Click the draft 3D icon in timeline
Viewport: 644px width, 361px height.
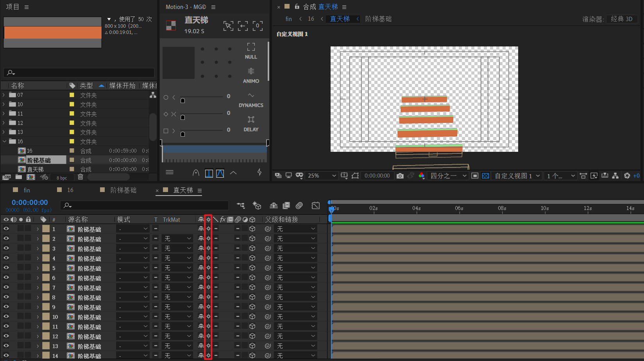click(257, 205)
